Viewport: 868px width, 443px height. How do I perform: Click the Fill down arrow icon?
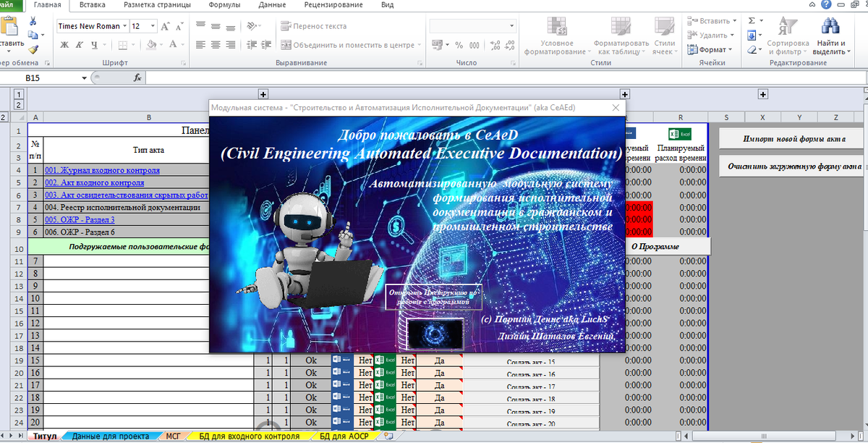pyautogui.click(x=752, y=35)
